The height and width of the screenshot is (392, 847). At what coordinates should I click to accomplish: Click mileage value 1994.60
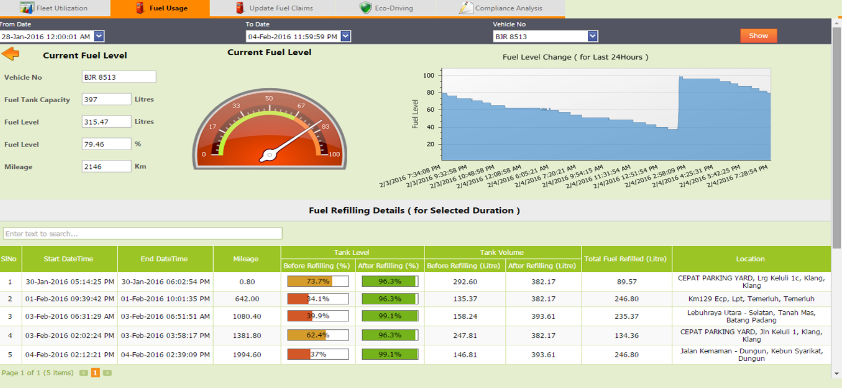[x=247, y=355]
